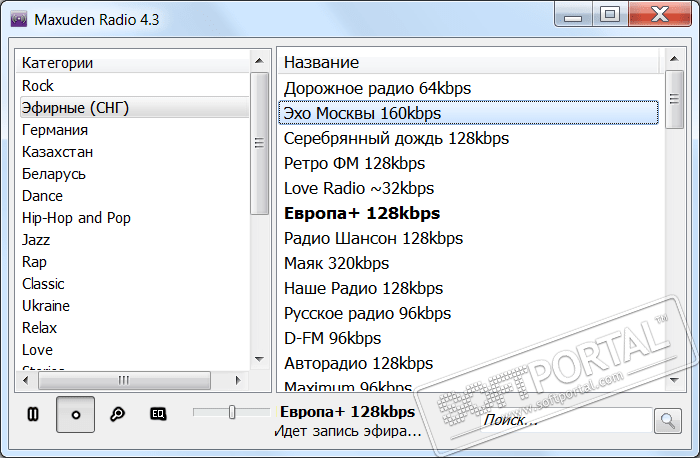Select Эхо Москвы 160kbps station
Viewport: 700px width, 458px height.
coord(469,113)
